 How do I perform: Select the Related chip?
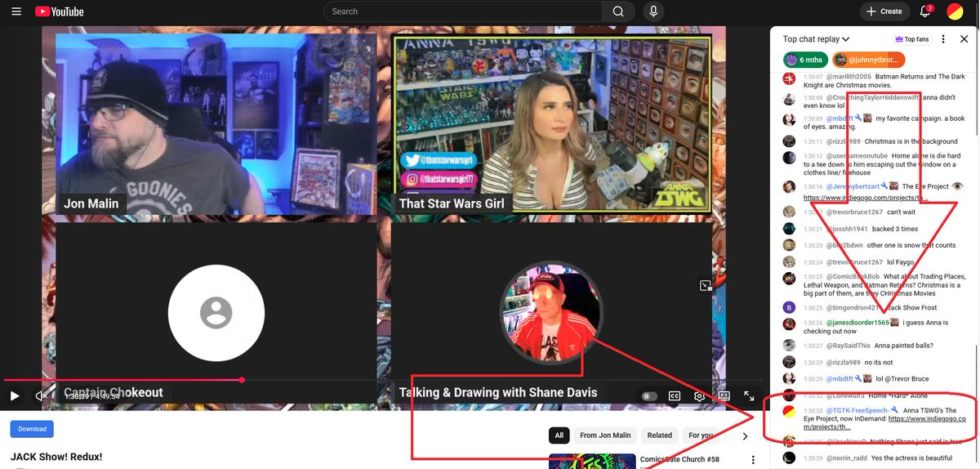point(659,435)
